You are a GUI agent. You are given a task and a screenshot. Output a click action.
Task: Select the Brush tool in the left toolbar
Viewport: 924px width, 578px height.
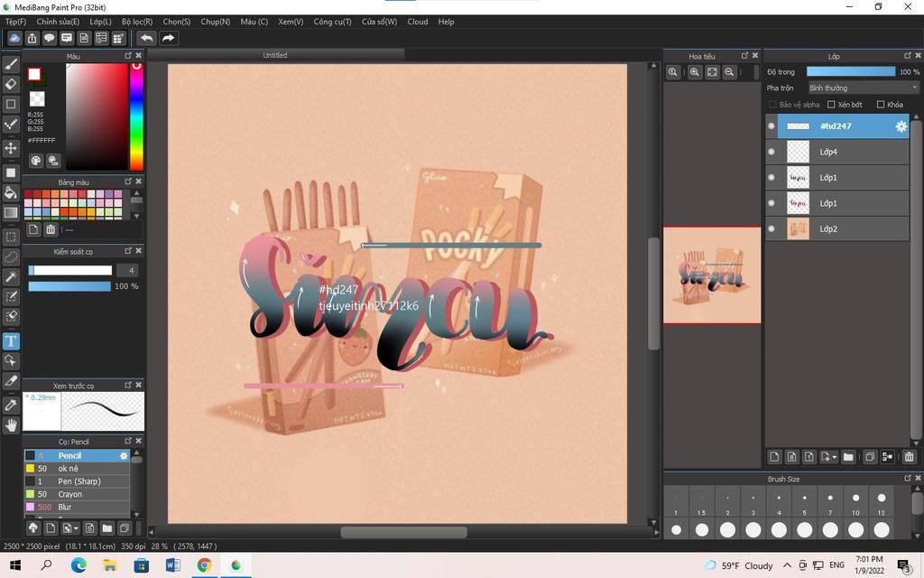tap(11, 64)
